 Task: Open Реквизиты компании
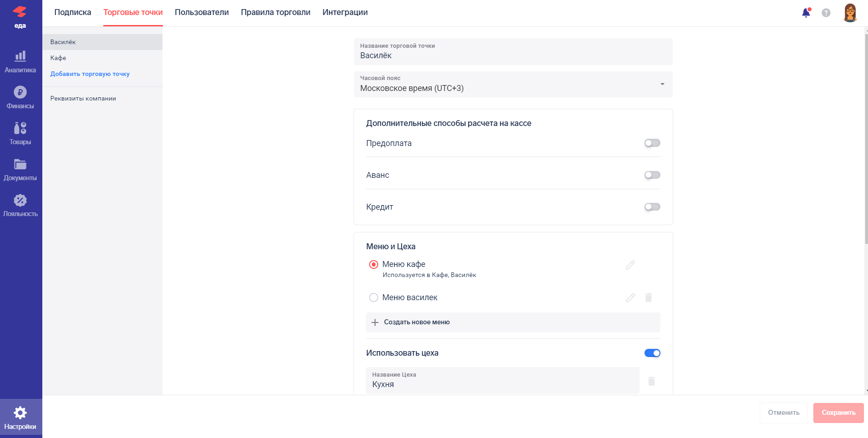83,98
